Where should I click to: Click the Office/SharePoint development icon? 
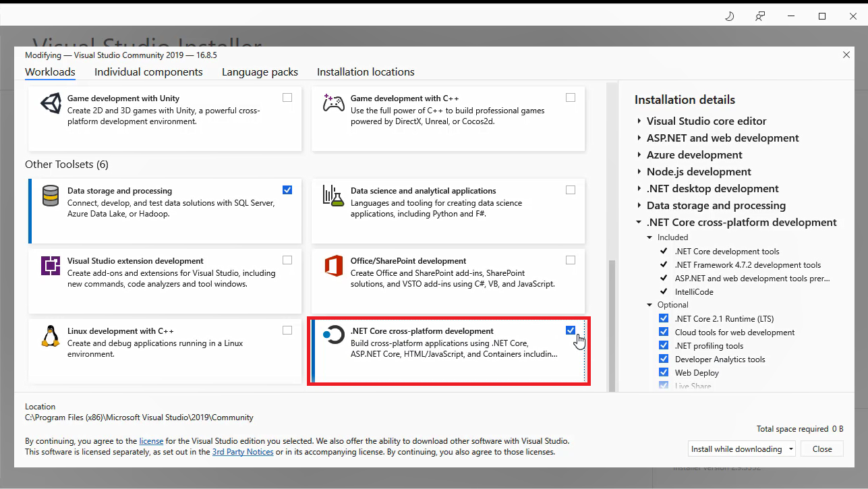[x=333, y=266]
